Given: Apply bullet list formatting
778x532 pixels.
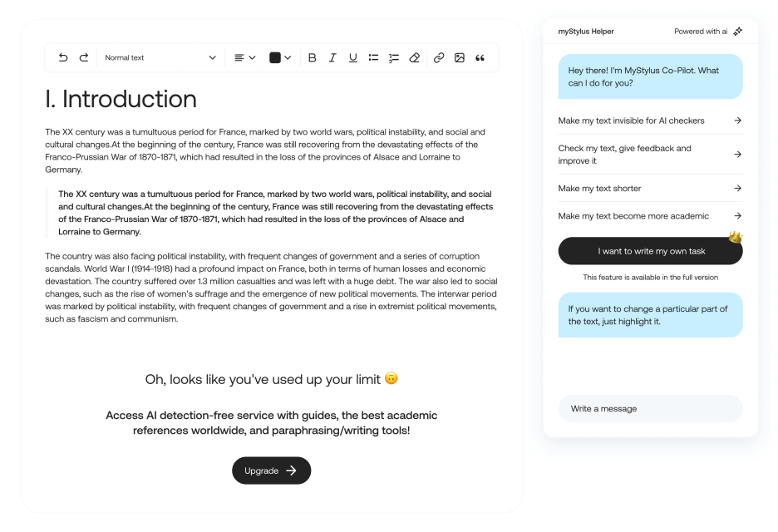Looking at the screenshot, I should click(373, 57).
